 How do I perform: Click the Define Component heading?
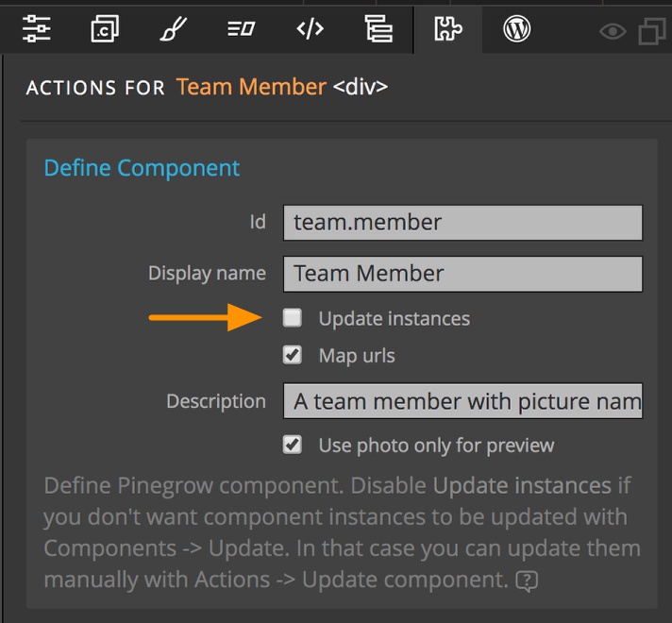click(142, 168)
